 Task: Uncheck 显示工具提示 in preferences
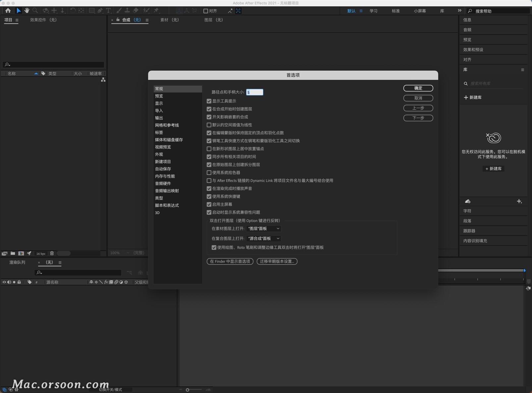point(209,101)
